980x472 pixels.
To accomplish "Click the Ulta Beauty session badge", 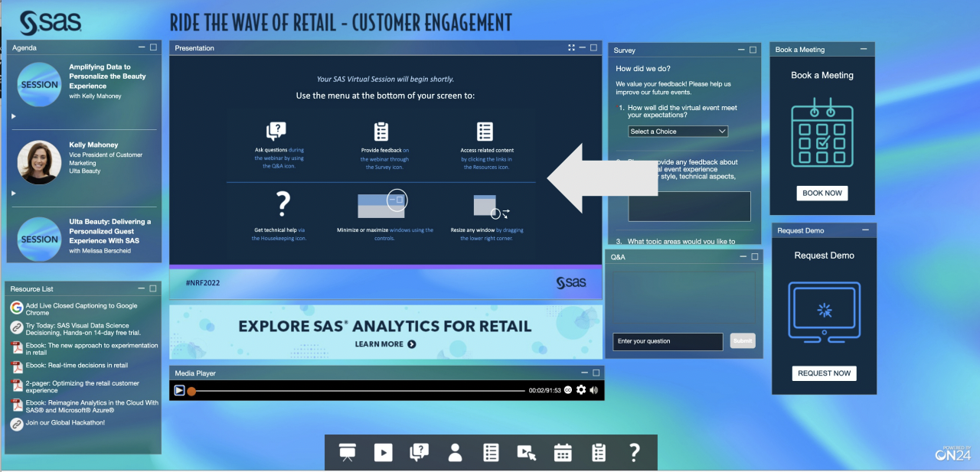I will [39, 239].
